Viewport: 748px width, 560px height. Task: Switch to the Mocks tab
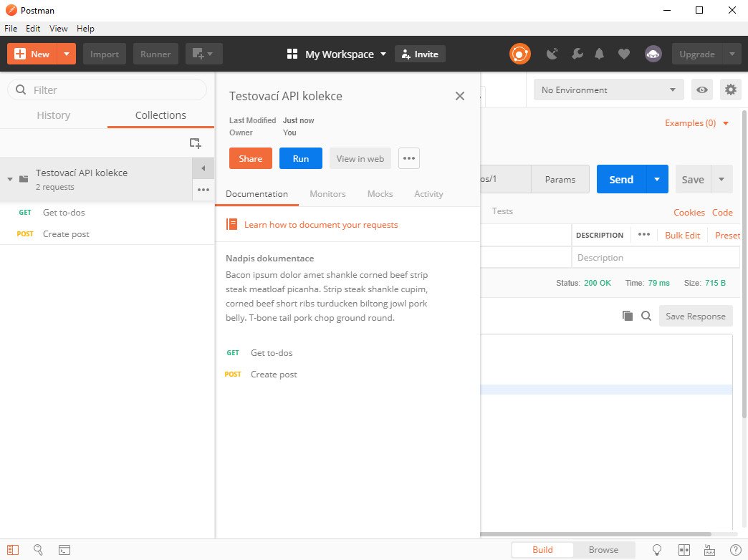[380, 193]
